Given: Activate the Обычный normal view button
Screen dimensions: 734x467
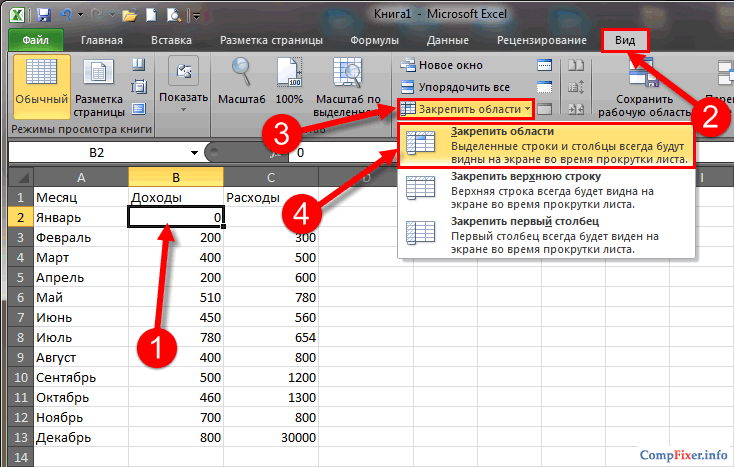Looking at the screenshot, I should tap(41, 87).
